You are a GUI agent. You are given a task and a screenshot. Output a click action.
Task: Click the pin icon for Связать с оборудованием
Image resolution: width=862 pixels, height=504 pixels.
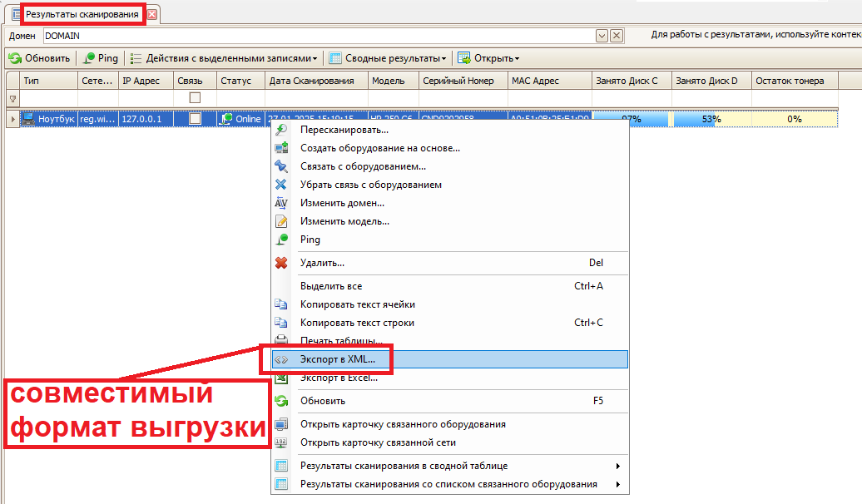281,166
